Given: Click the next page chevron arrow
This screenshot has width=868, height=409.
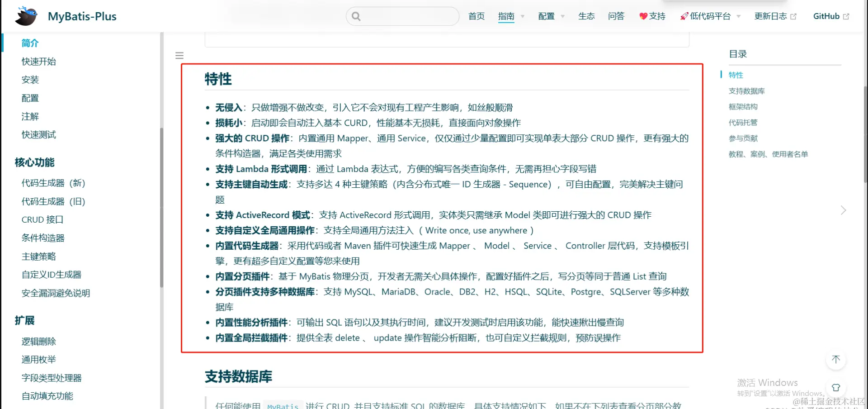Looking at the screenshot, I should coord(843,210).
